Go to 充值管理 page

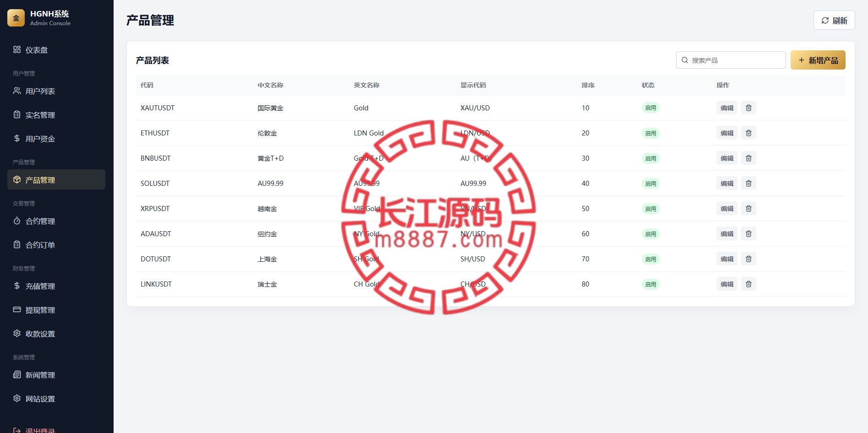[56, 286]
